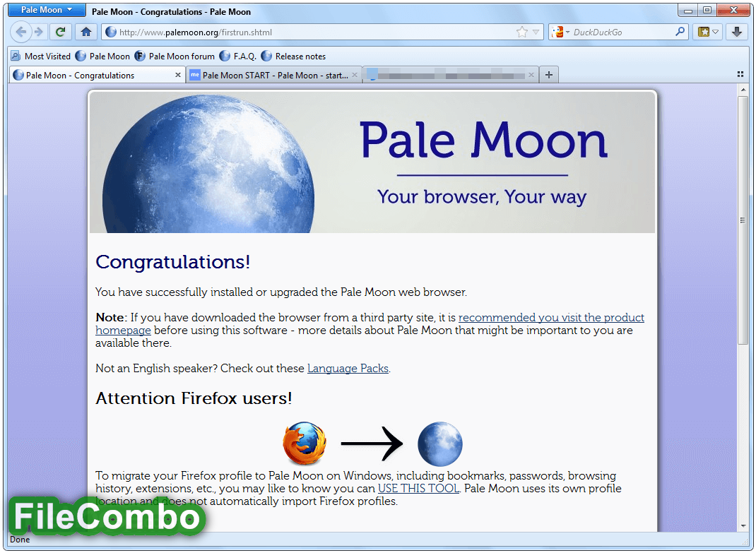Close the Pale Moon START tab
The image size is (756, 553).
coord(355,75)
